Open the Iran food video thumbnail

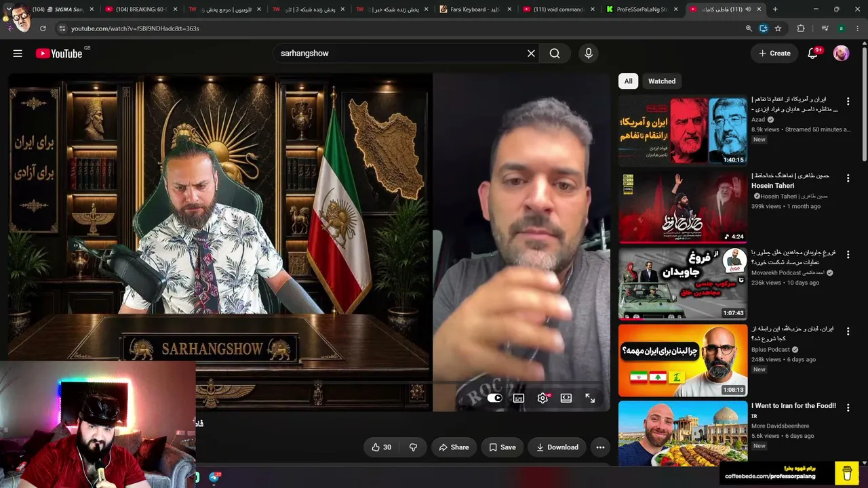coord(683,433)
